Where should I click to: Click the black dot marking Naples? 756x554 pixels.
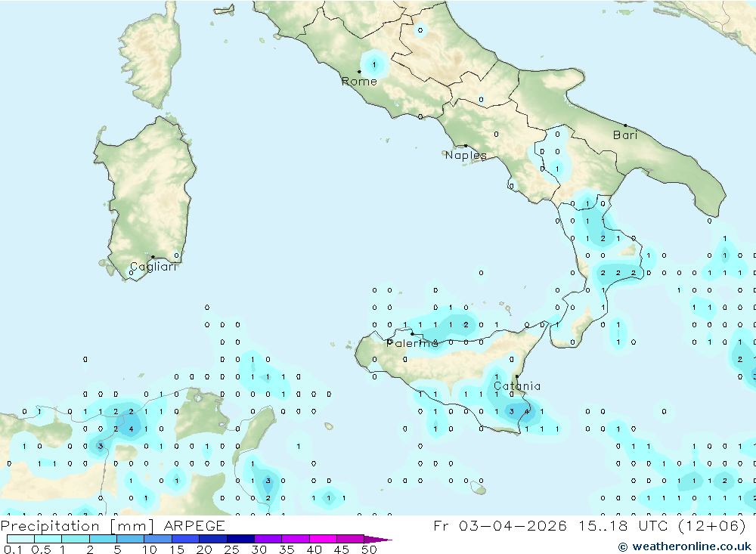coord(465,146)
